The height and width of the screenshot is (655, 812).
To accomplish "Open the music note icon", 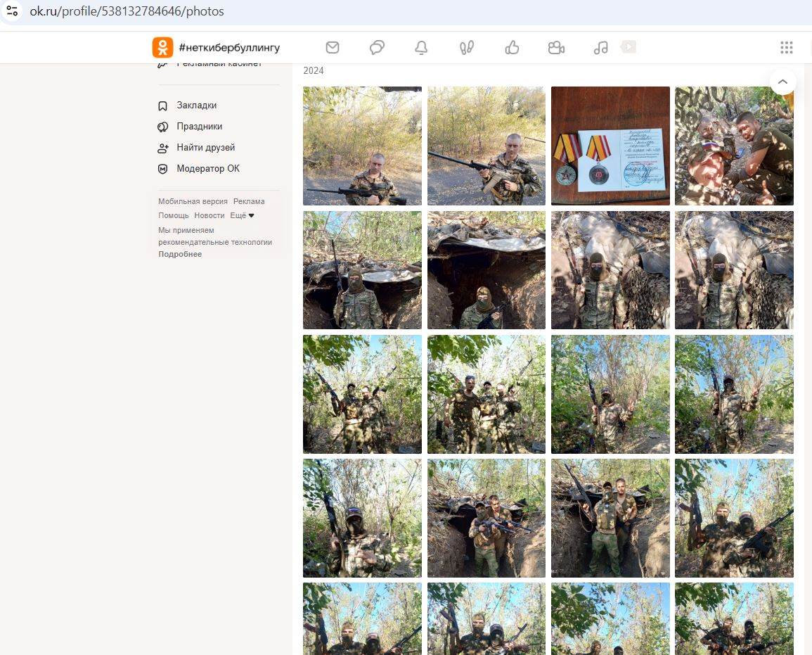I will pos(600,48).
